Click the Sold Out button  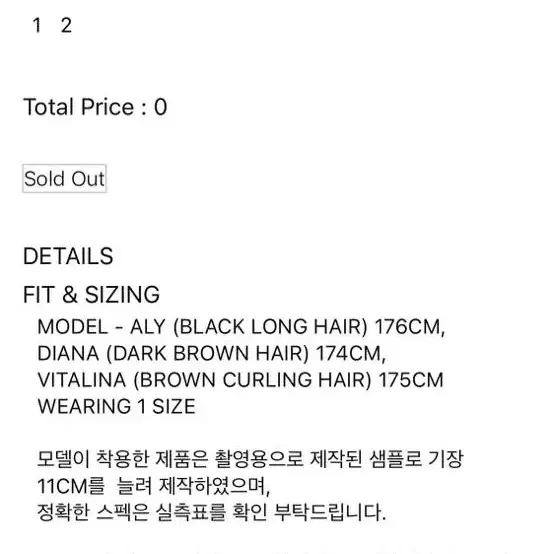[64, 178]
